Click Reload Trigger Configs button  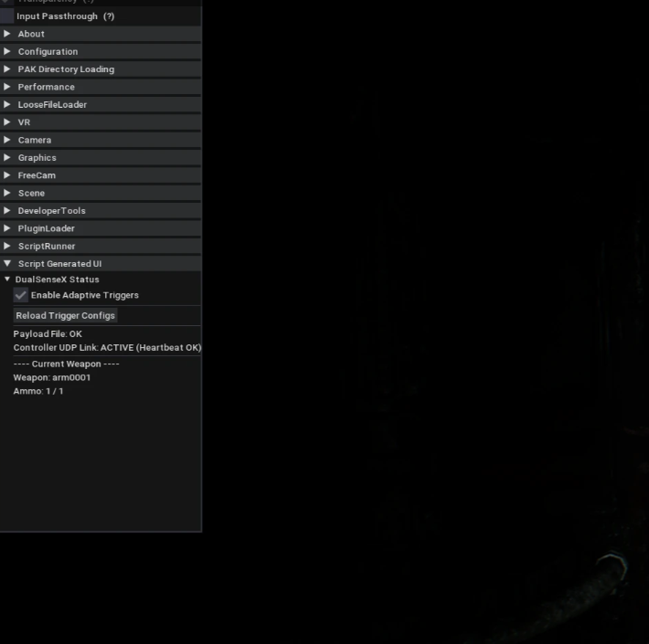pos(66,315)
